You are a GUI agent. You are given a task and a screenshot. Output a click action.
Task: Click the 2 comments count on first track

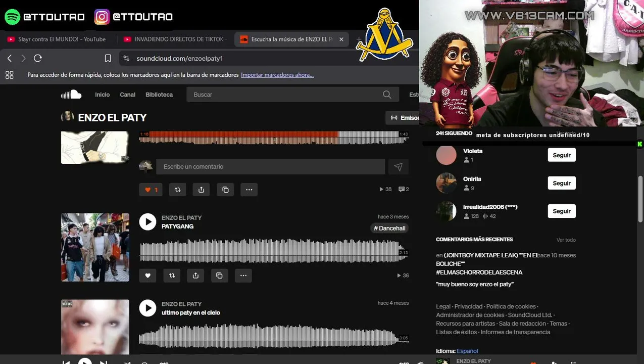coord(404,189)
